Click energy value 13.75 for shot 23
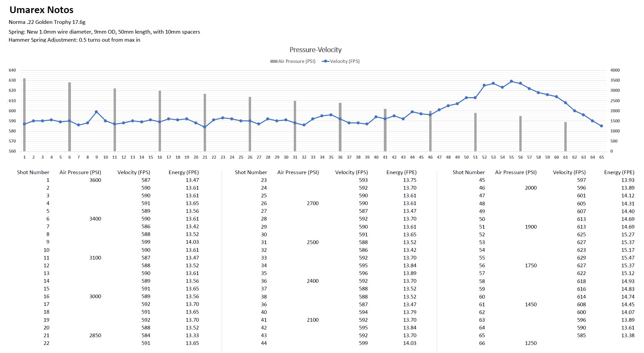This screenshot has width=644, height=353. tap(410, 180)
